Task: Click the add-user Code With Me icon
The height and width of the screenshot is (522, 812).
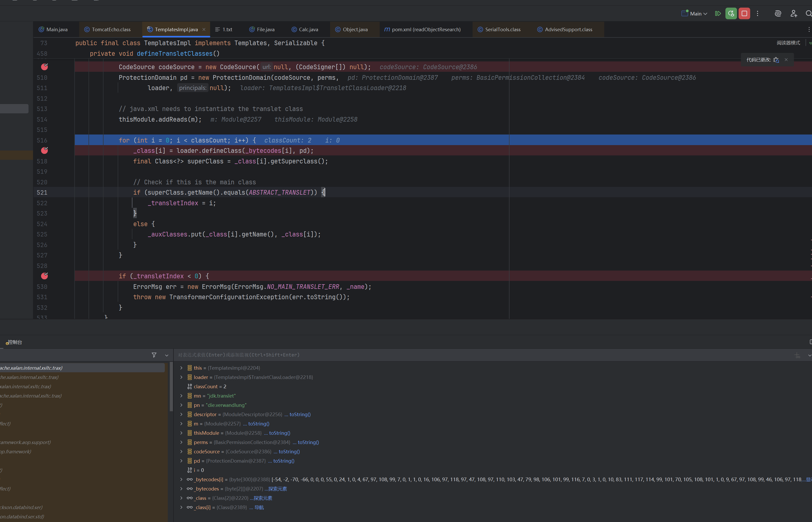Action: 794,14
